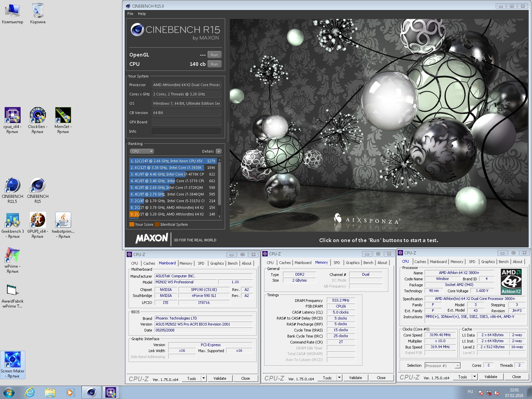Viewport: 532px width, 399px height.
Task: Select the hwbotprime Java shortcut icon
Action: click(x=63, y=225)
